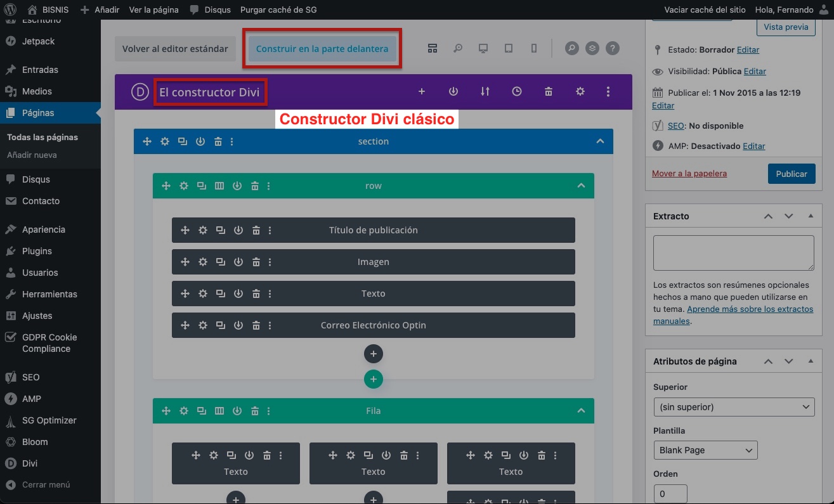Image resolution: width=834 pixels, height=504 pixels.
Task: Click the gear icon on Imagen module
Action: (203, 262)
